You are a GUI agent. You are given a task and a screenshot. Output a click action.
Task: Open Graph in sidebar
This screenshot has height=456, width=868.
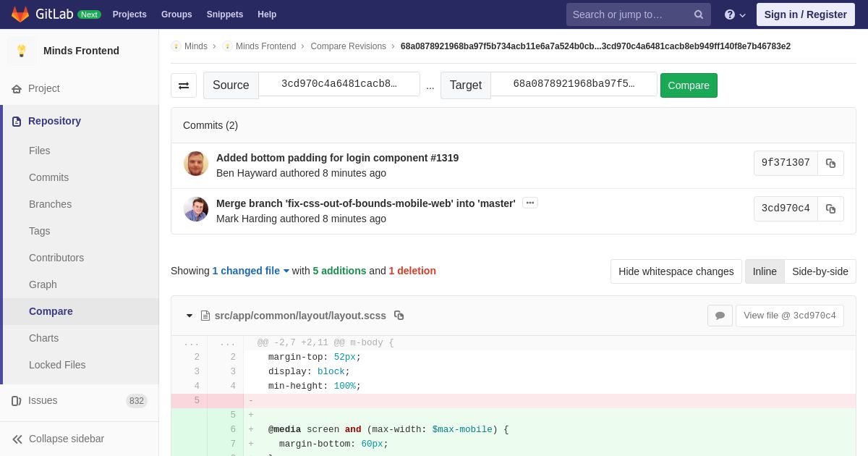43,284
